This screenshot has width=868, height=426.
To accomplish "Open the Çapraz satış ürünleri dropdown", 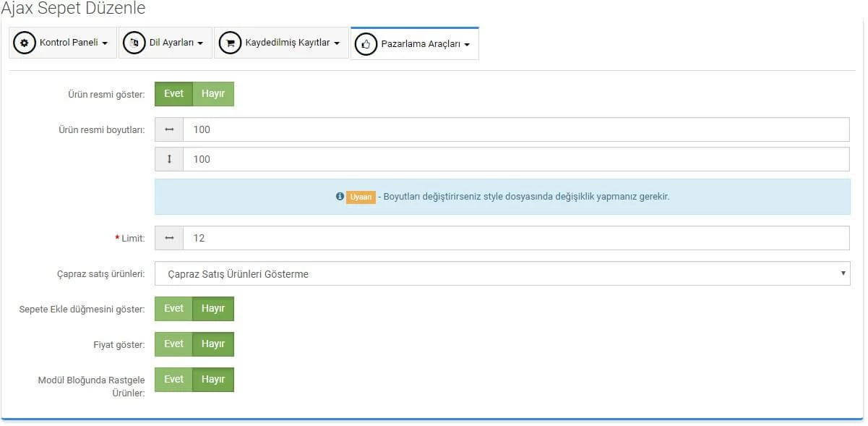I will pos(502,273).
